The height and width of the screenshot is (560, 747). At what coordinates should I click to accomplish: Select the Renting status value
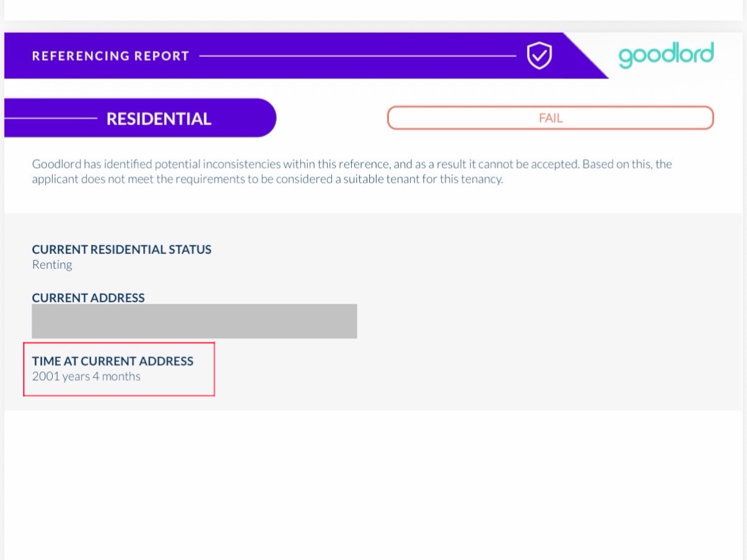point(52,265)
